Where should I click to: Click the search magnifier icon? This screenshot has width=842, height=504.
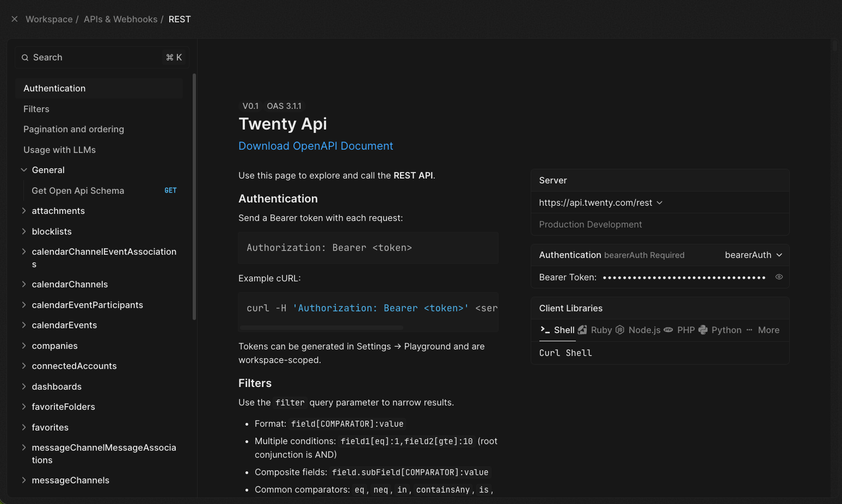click(x=25, y=57)
